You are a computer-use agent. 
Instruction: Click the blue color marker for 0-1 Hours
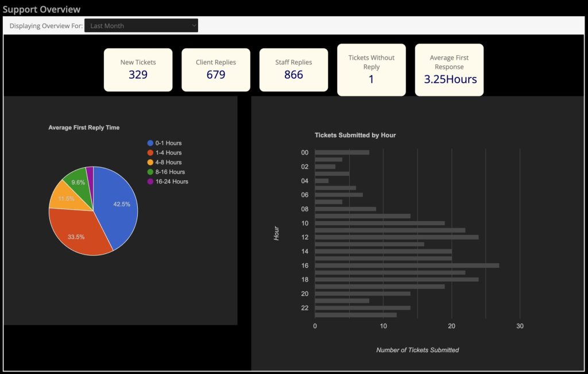[x=150, y=143]
